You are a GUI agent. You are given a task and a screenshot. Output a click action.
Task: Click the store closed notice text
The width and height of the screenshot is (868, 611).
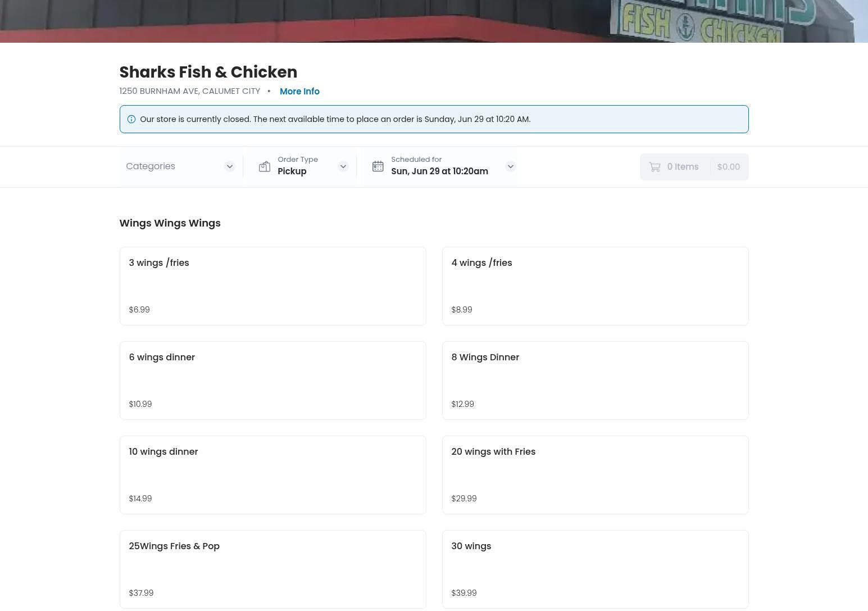point(335,119)
